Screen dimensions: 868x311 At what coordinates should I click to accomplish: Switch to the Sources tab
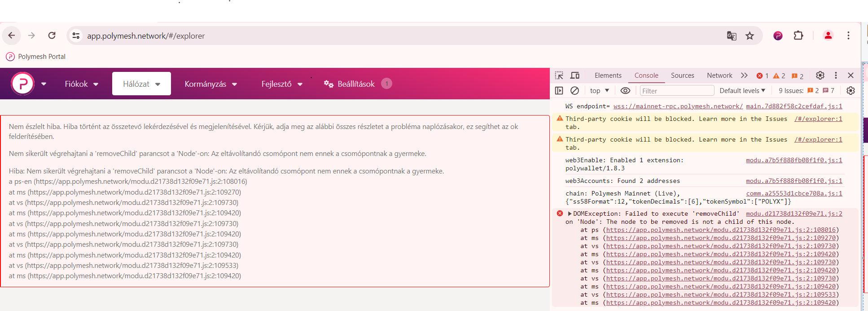pos(682,76)
